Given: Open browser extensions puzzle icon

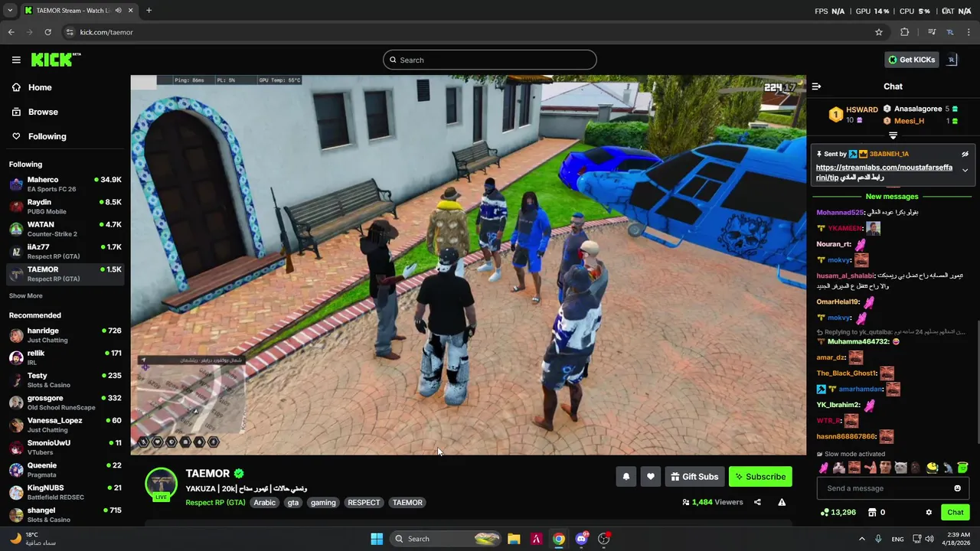Looking at the screenshot, I should pyautogui.click(x=904, y=32).
